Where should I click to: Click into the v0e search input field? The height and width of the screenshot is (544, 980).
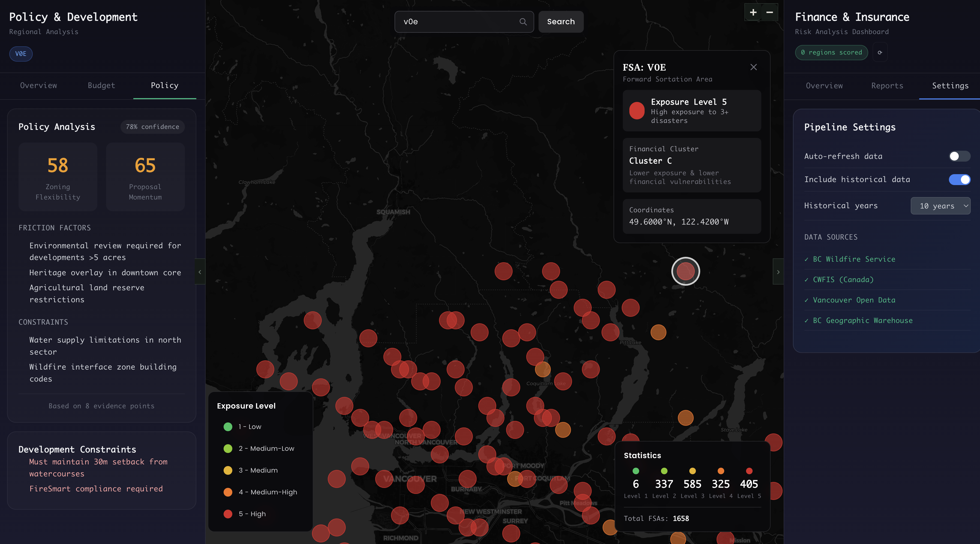point(456,22)
